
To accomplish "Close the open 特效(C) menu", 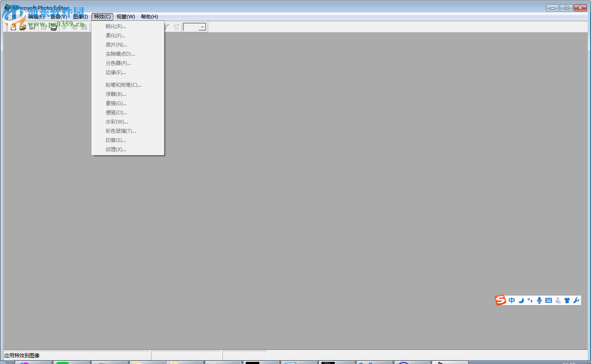I will [x=102, y=17].
